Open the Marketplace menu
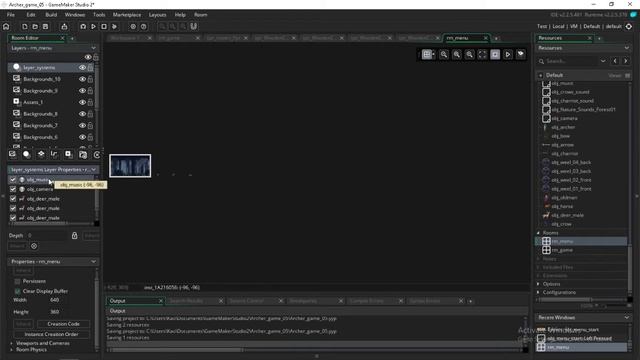The width and height of the screenshot is (640, 360). [127, 15]
